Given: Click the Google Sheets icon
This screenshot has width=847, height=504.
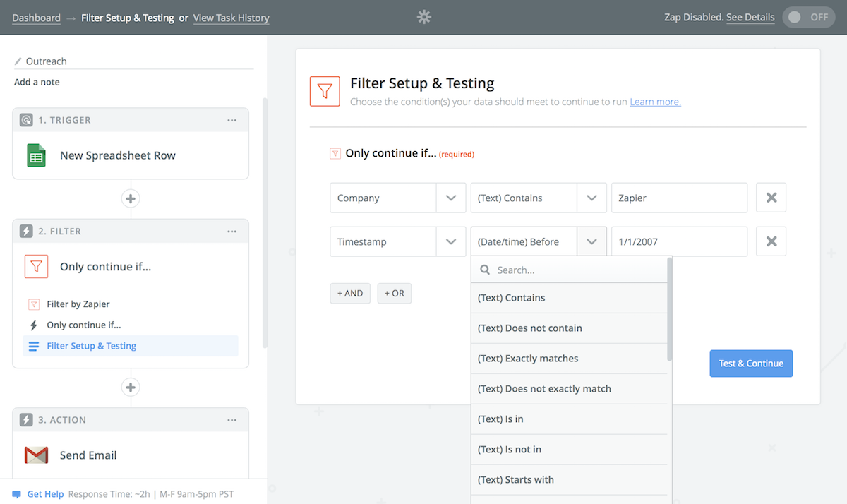Looking at the screenshot, I should tap(36, 155).
